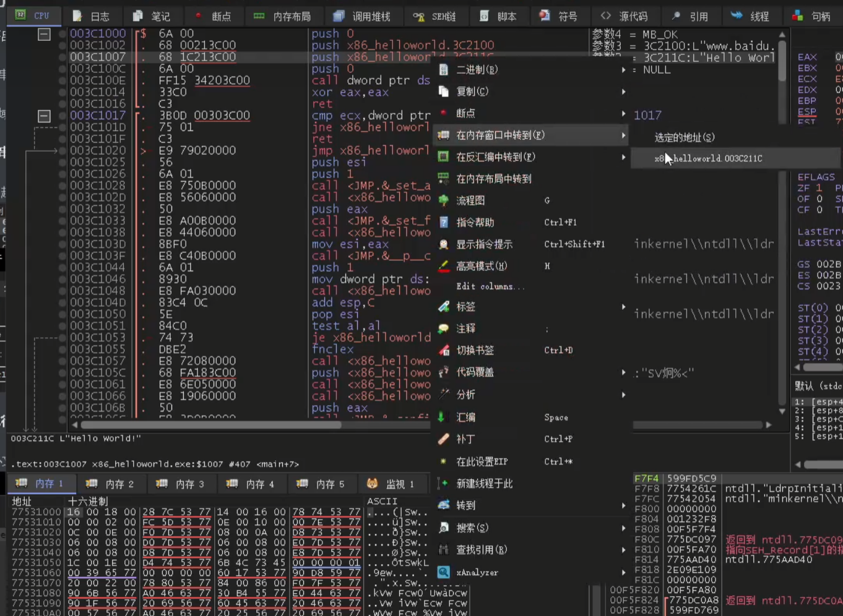The height and width of the screenshot is (616, 843).
Task: Open the 二进制 (Binary) submenu
Action: (x=531, y=70)
